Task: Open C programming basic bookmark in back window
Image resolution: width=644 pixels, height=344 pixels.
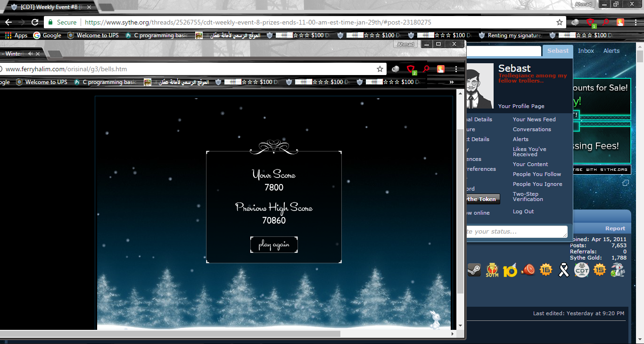Action: [156, 35]
